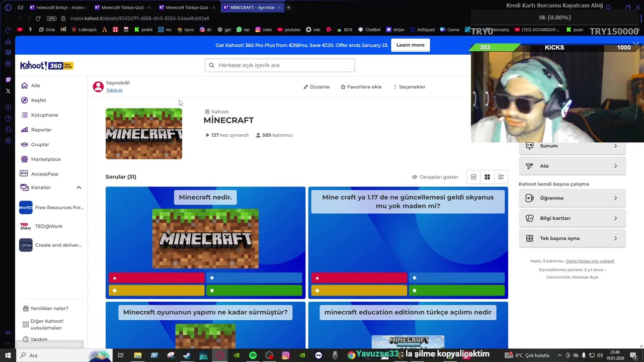
Task: Open the X icon in browser sidebar
Action: (x=8, y=91)
